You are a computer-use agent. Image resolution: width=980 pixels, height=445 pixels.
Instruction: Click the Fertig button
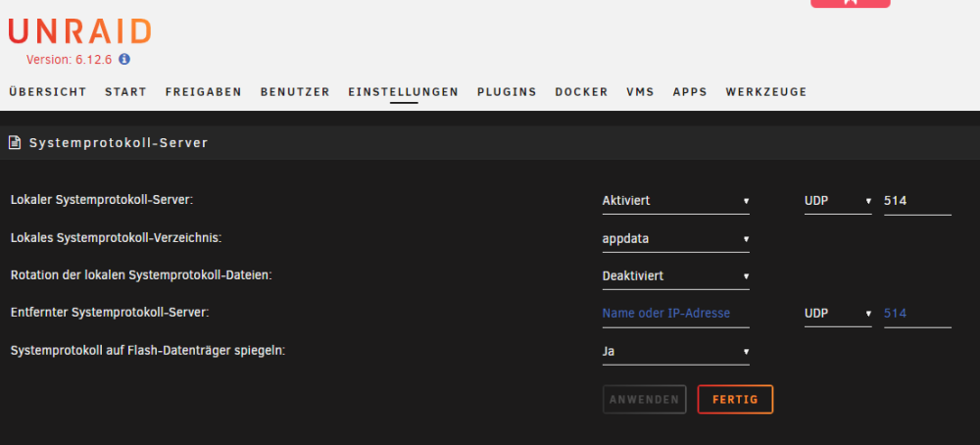pos(735,399)
